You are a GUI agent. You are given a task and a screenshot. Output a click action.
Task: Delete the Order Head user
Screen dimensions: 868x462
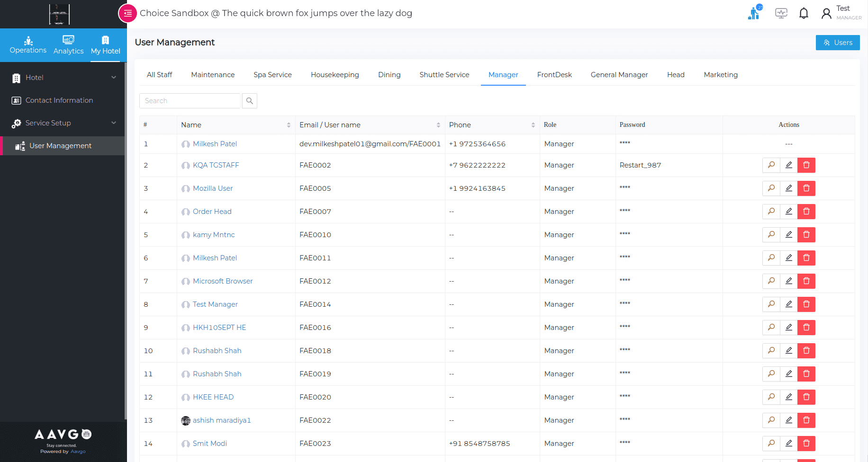coord(806,212)
